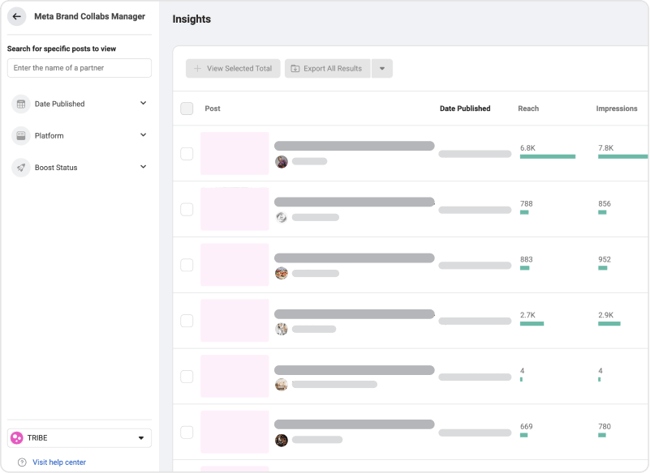Click the green reach bar for 6.8K
Screen dimensions: 650x473
pos(547,157)
